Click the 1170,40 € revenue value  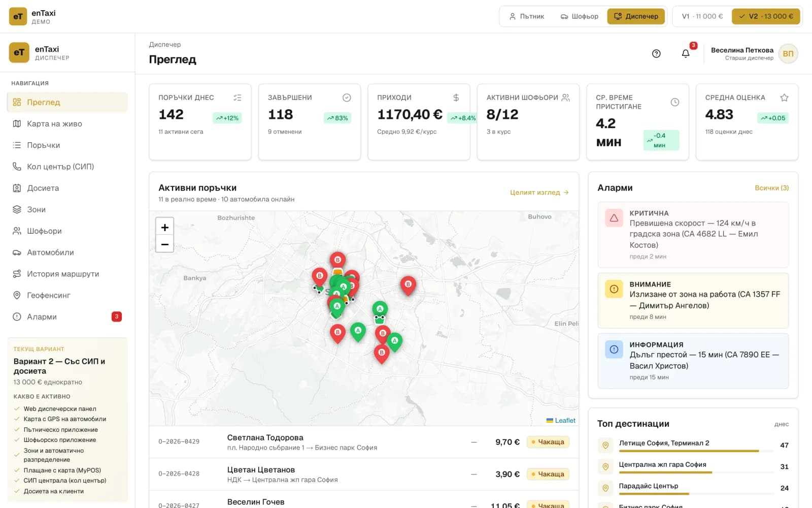click(410, 114)
